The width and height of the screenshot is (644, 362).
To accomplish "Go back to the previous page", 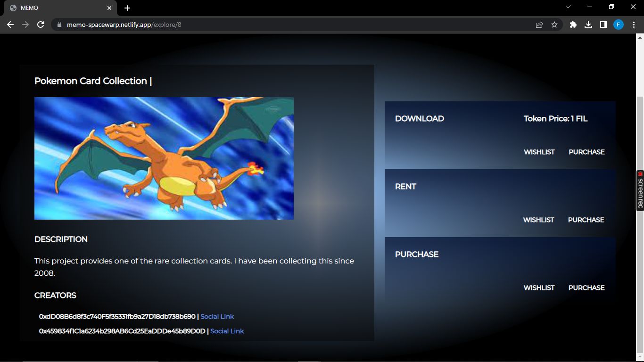I will pyautogui.click(x=10, y=25).
